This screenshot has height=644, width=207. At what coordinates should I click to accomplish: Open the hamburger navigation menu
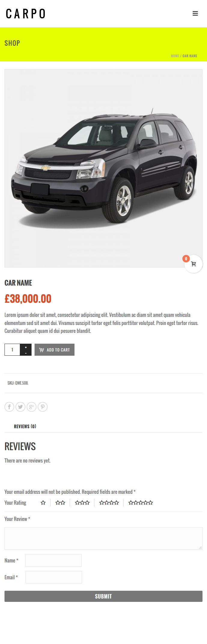coord(195,14)
